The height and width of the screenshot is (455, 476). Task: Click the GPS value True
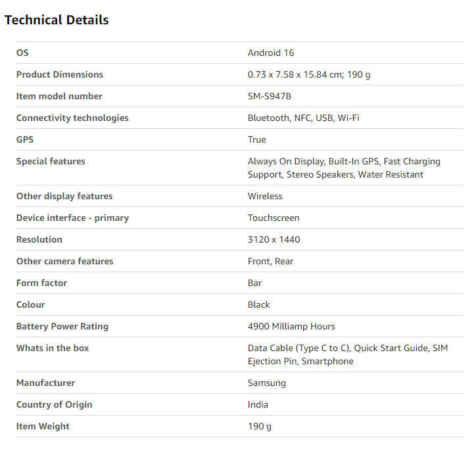click(257, 139)
